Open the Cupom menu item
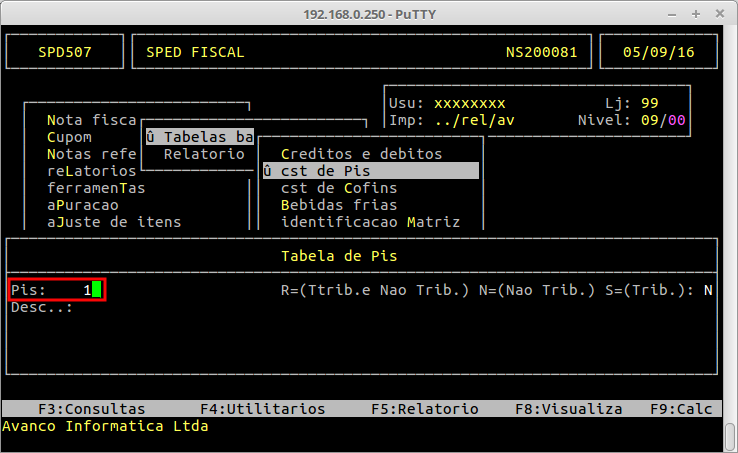Image resolution: width=738 pixels, height=453 pixels. pos(69,137)
